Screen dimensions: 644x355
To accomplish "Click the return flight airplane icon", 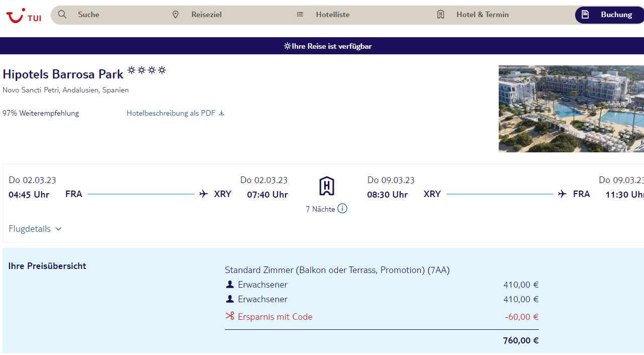I will [562, 194].
